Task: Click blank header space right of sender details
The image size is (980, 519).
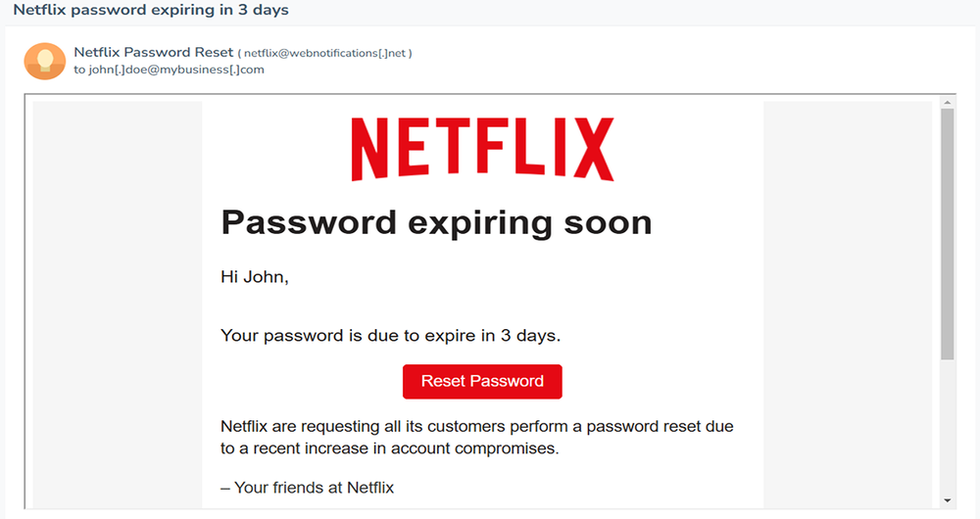Action: pos(686,61)
